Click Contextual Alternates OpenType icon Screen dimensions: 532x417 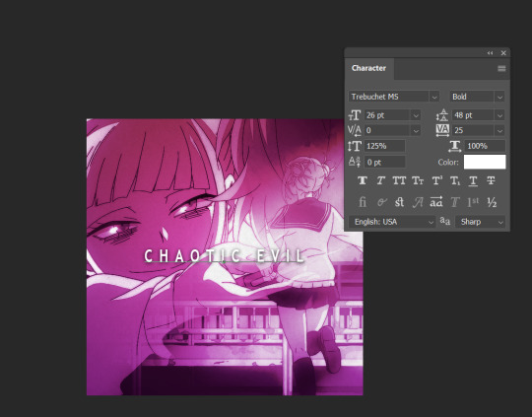pyautogui.click(x=381, y=202)
